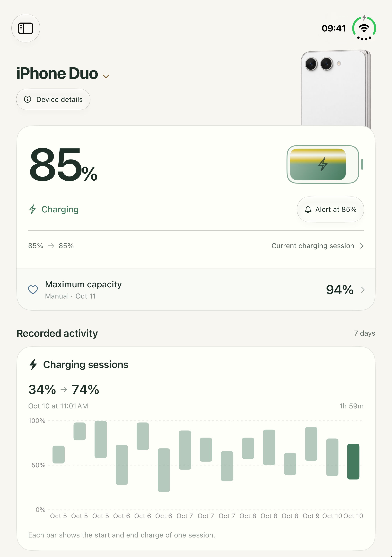Viewport: 392px width, 557px height.
Task: Tap the bolt icon beside Charging sessions
Action: pos(33,364)
